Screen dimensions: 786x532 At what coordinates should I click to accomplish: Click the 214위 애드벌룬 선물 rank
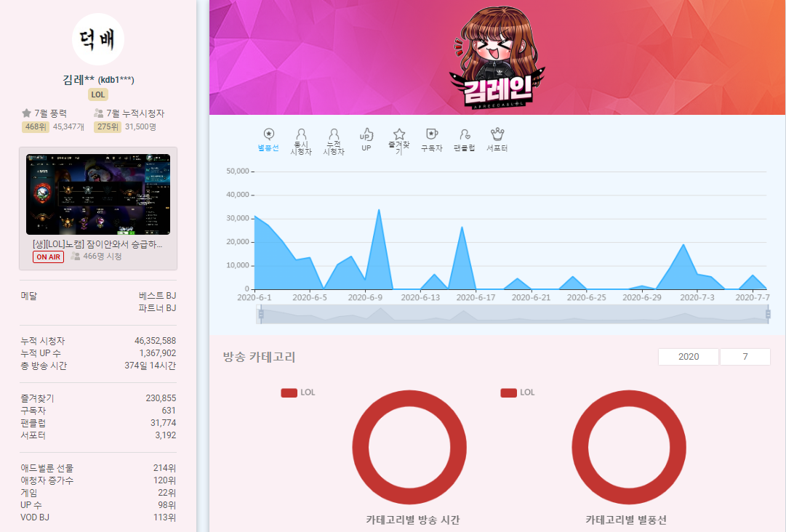click(x=165, y=468)
